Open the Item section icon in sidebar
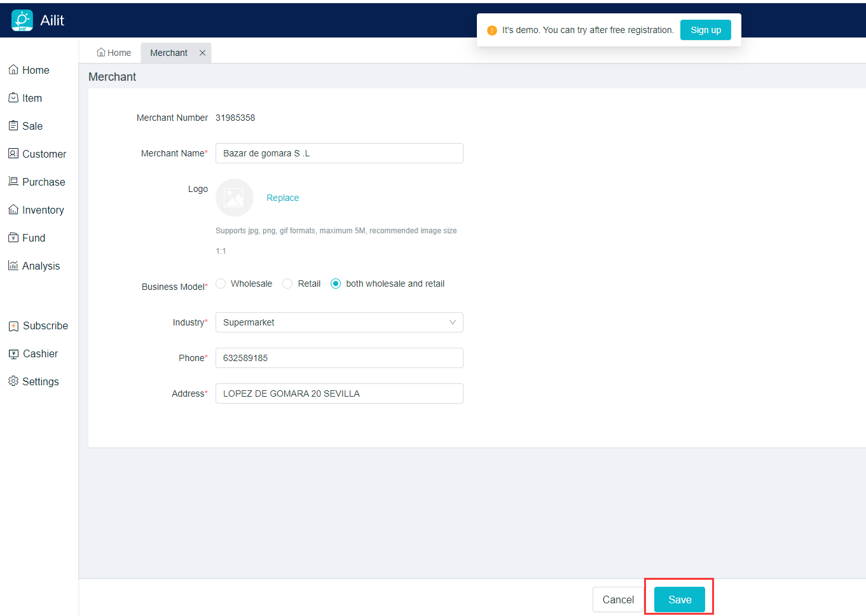 (x=13, y=98)
